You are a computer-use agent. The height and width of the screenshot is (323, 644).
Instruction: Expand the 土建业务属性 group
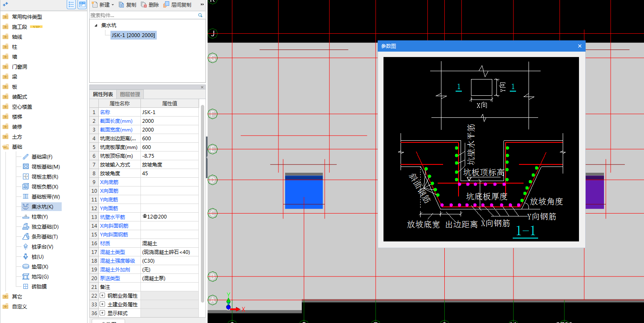[102, 304]
